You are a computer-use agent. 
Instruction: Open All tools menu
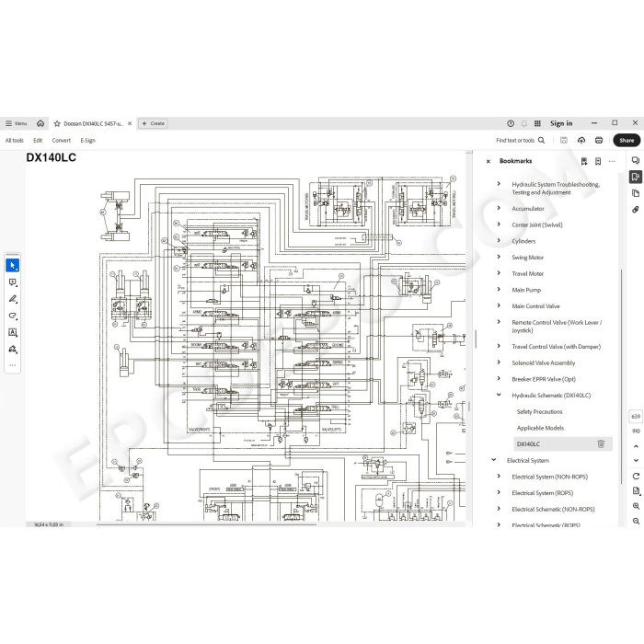[x=15, y=141]
